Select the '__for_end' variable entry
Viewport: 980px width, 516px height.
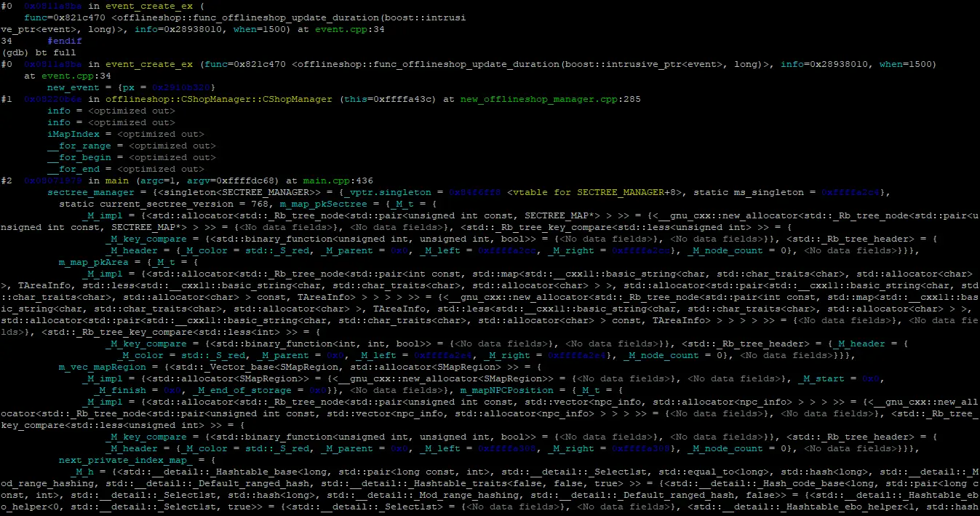click(126, 169)
